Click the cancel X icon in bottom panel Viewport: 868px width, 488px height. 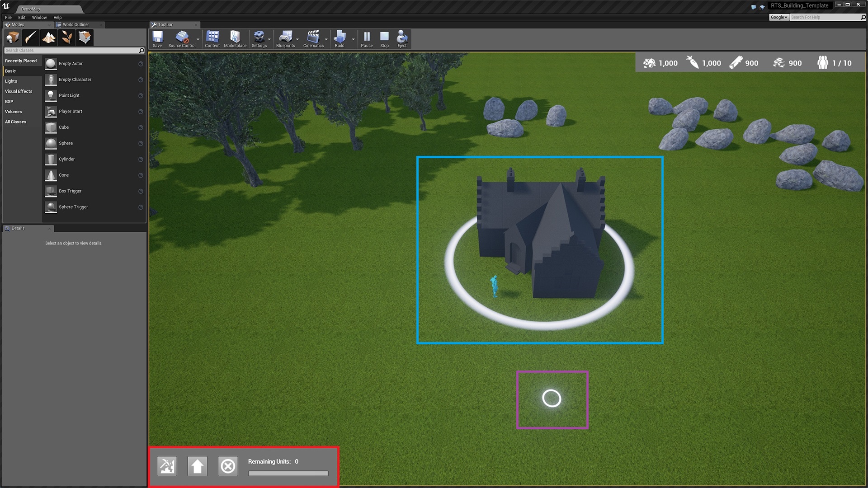pyautogui.click(x=228, y=466)
